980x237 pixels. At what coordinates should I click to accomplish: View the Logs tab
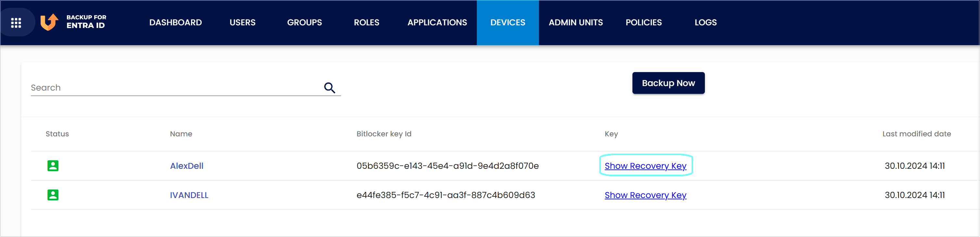coord(705,22)
